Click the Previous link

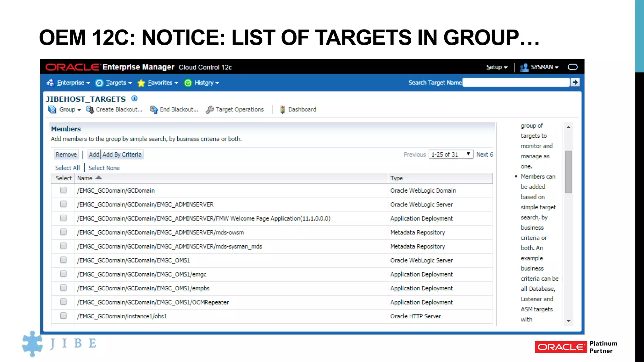(415, 154)
